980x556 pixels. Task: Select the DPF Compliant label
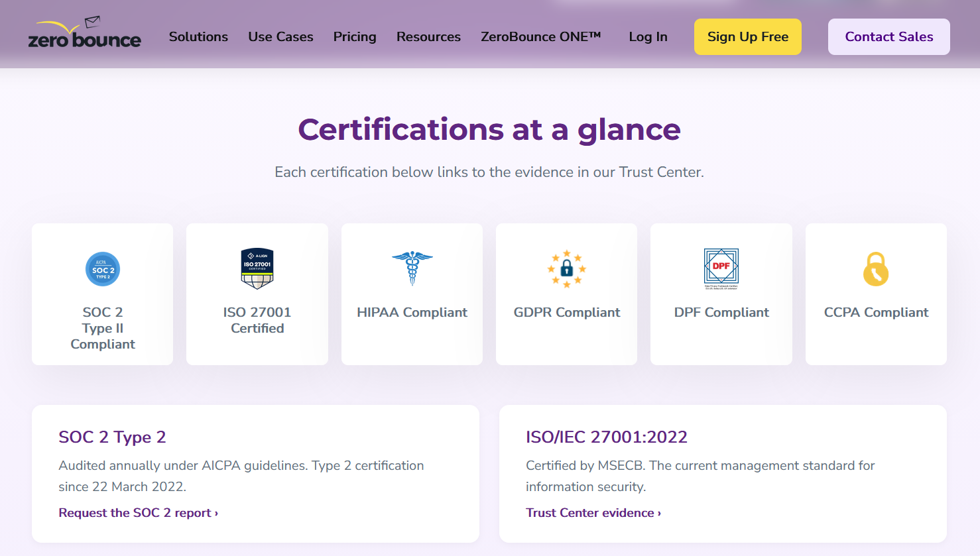[721, 312]
